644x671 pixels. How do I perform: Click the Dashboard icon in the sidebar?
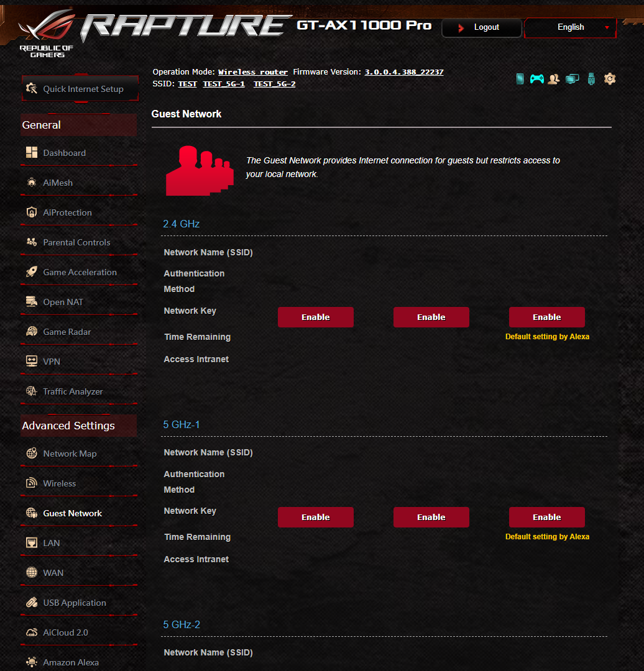pyautogui.click(x=32, y=152)
